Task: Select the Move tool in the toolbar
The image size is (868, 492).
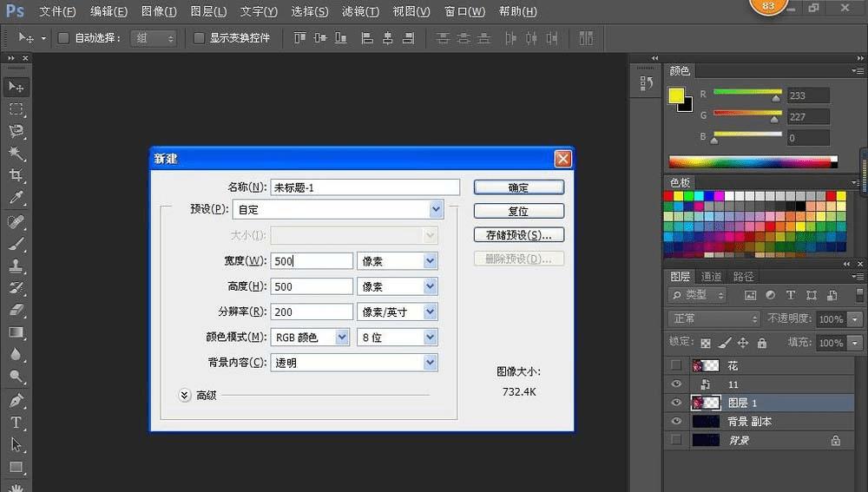Action: pos(16,87)
